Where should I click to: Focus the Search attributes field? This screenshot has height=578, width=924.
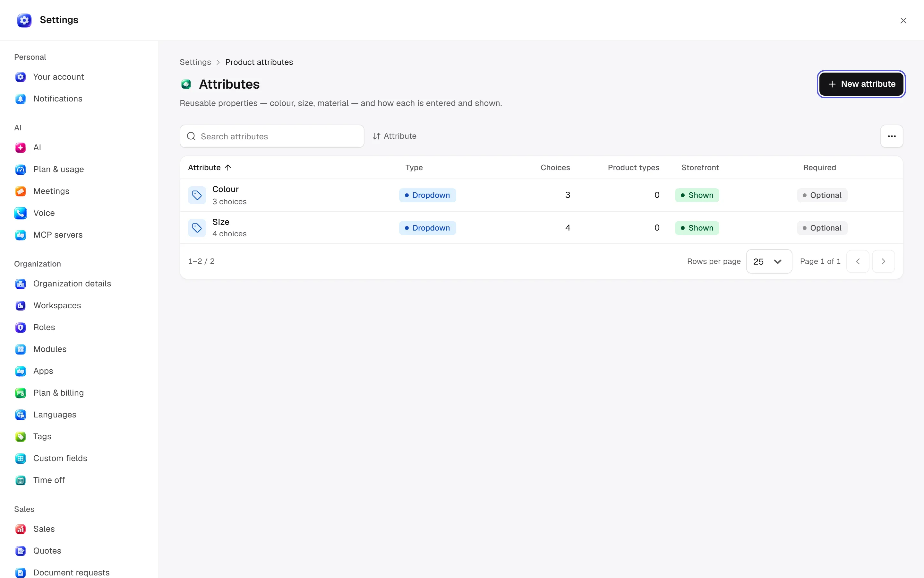[272, 136]
